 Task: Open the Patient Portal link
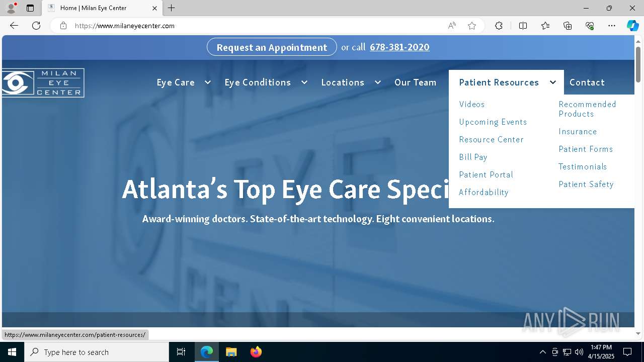(486, 174)
